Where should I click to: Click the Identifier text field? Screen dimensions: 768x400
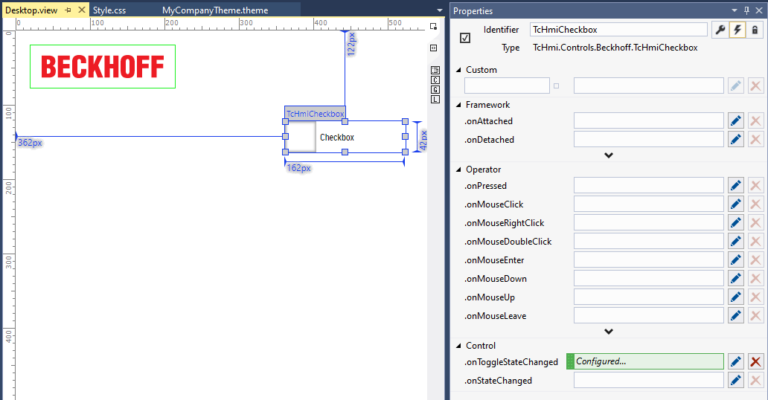coord(618,30)
